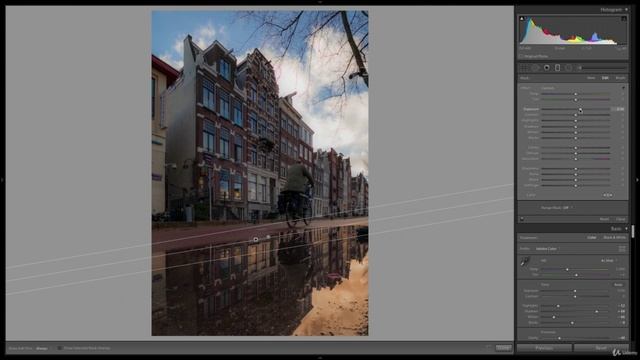The width and height of the screenshot is (640, 360).
Task: Collapse the Histogram panel
Action: pos(627,9)
